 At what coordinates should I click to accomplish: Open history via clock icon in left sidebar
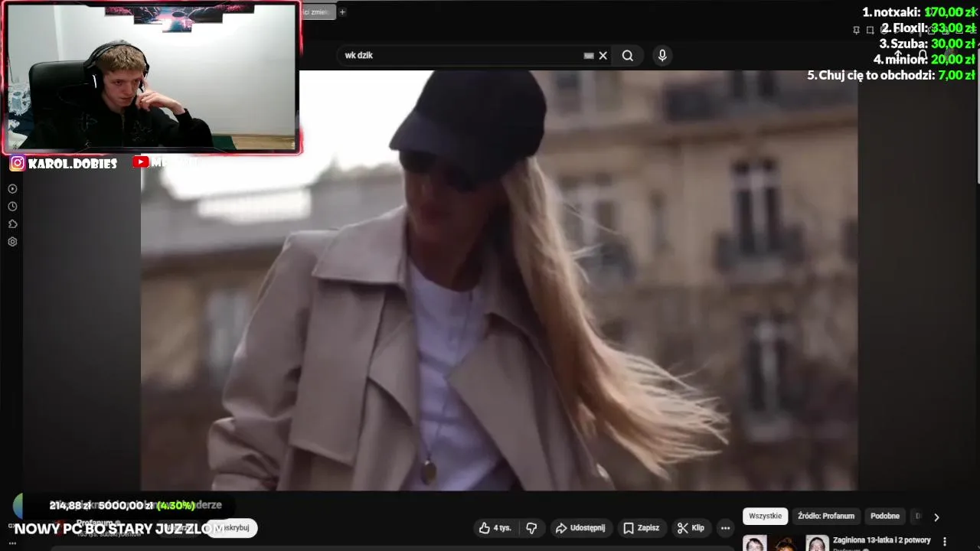pos(12,207)
